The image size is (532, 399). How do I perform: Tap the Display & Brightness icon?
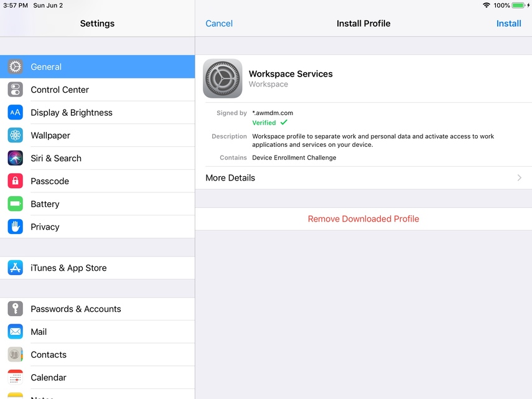click(16, 113)
